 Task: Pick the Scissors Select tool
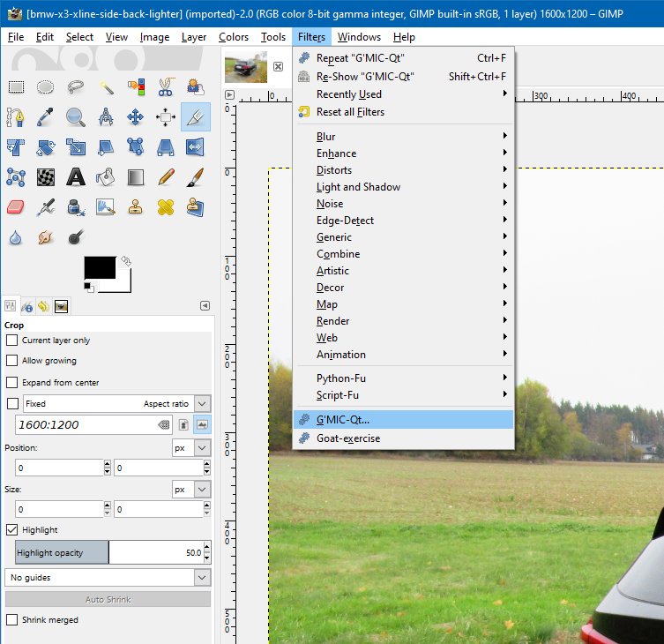(165, 86)
